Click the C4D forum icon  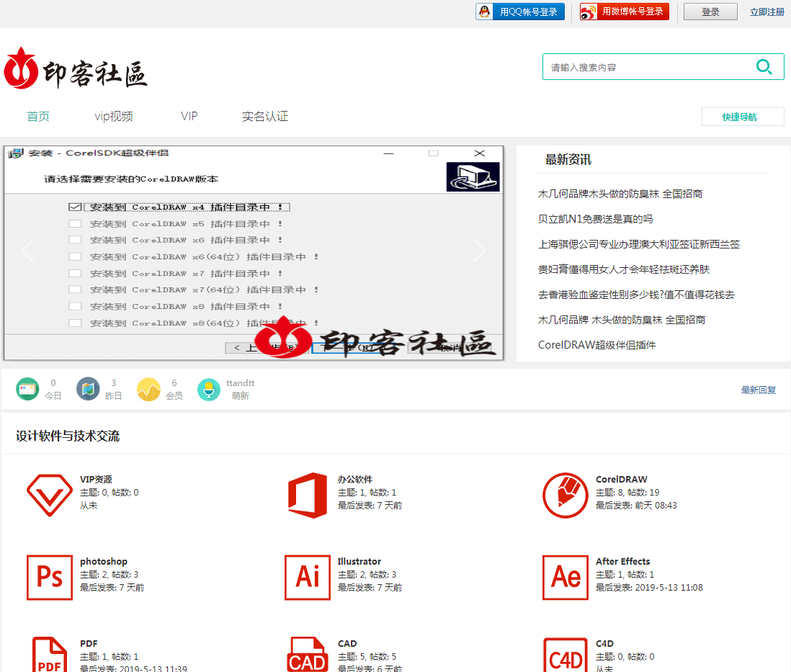[566, 654]
